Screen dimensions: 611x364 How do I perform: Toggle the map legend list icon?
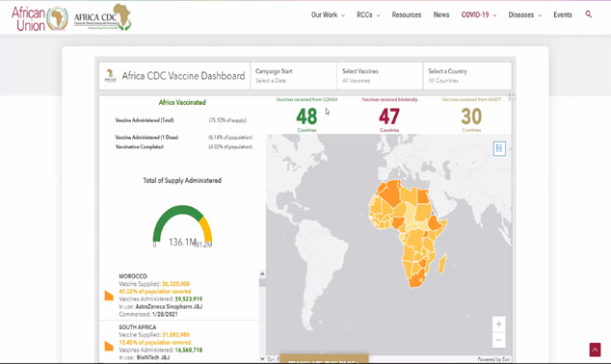499,148
